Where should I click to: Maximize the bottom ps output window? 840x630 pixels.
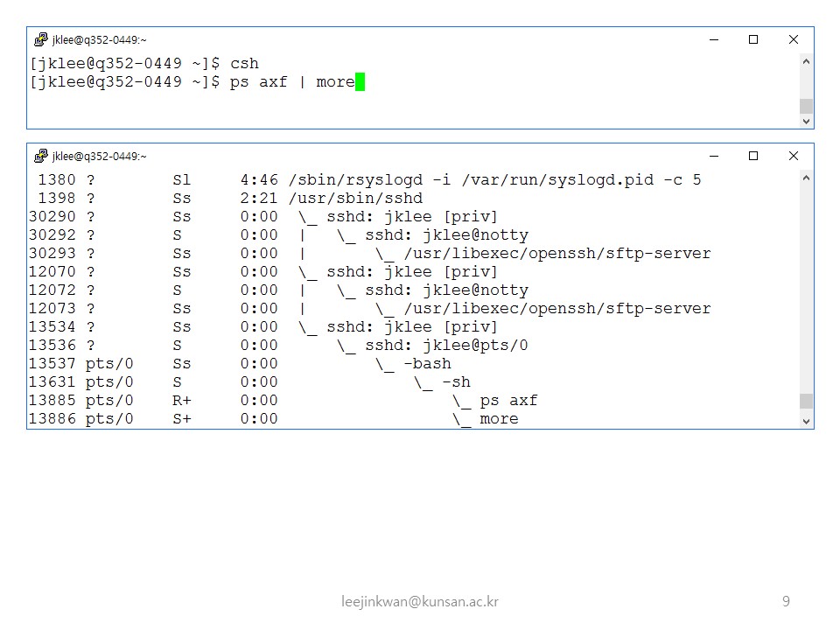753,156
